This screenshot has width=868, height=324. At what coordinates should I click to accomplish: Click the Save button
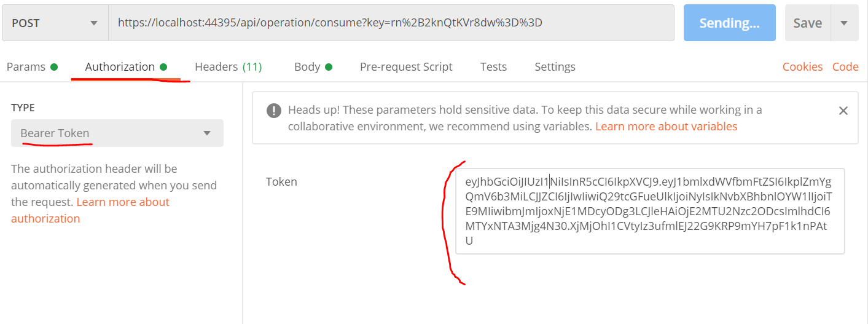point(808,23)
